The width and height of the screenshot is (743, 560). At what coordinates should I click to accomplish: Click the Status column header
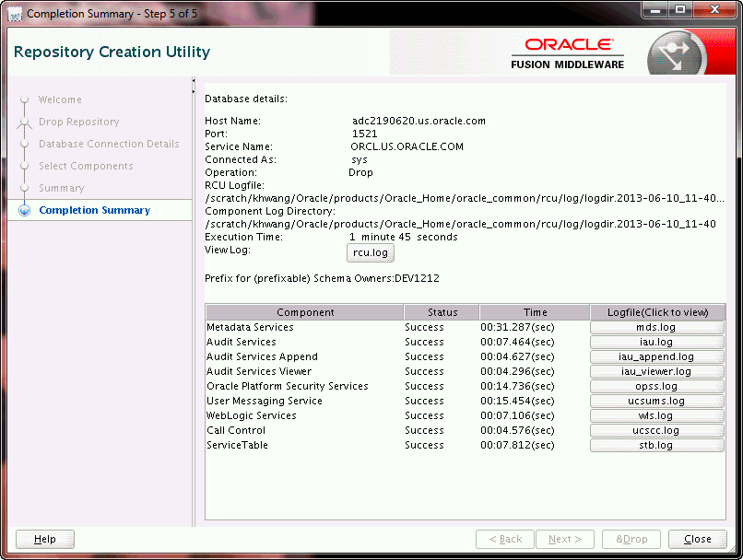[442, 312]
